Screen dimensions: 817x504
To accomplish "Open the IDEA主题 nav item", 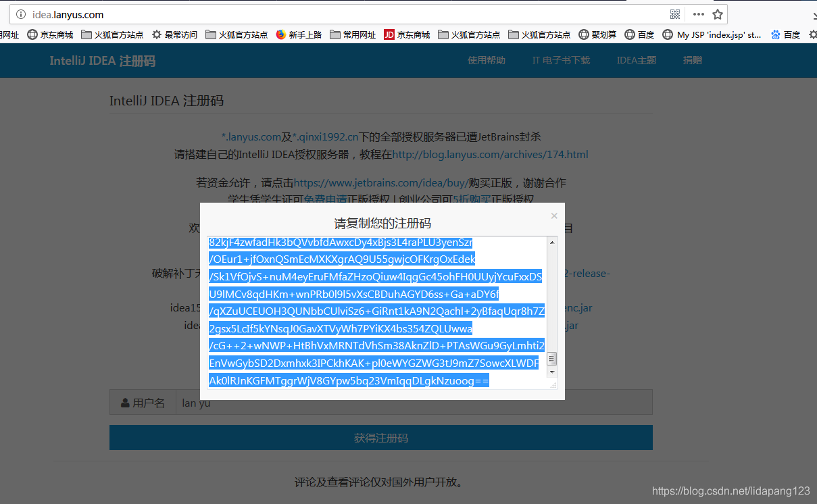I will (637, 60).
